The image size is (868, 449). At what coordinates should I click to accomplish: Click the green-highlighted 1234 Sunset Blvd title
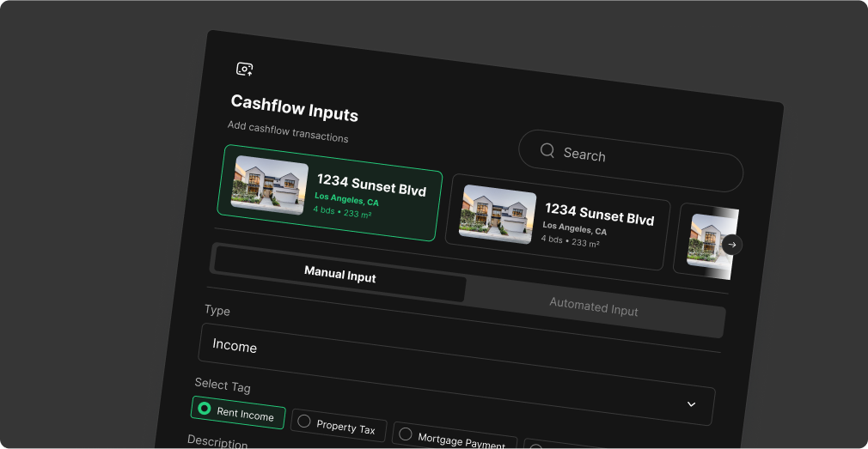tap(371, 185)
